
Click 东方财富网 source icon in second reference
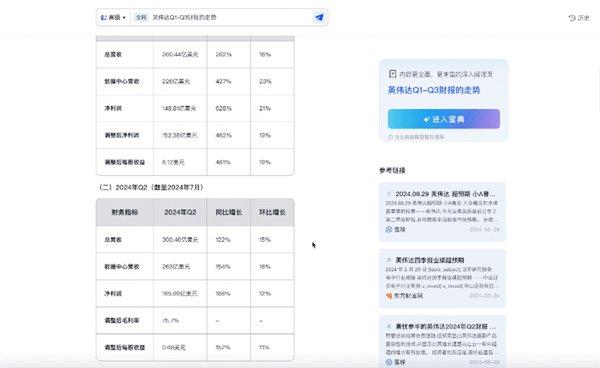(x=389, y=296)
